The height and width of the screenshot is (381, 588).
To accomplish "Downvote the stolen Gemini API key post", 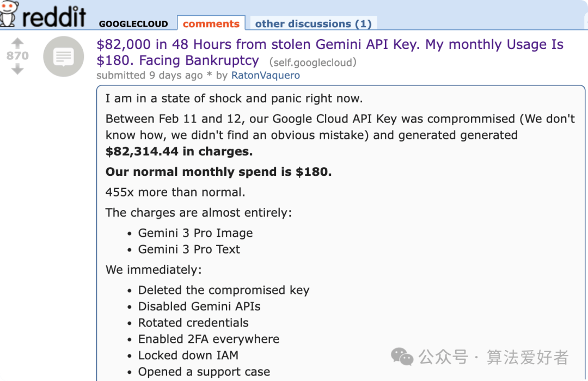I will coord(17,69).
